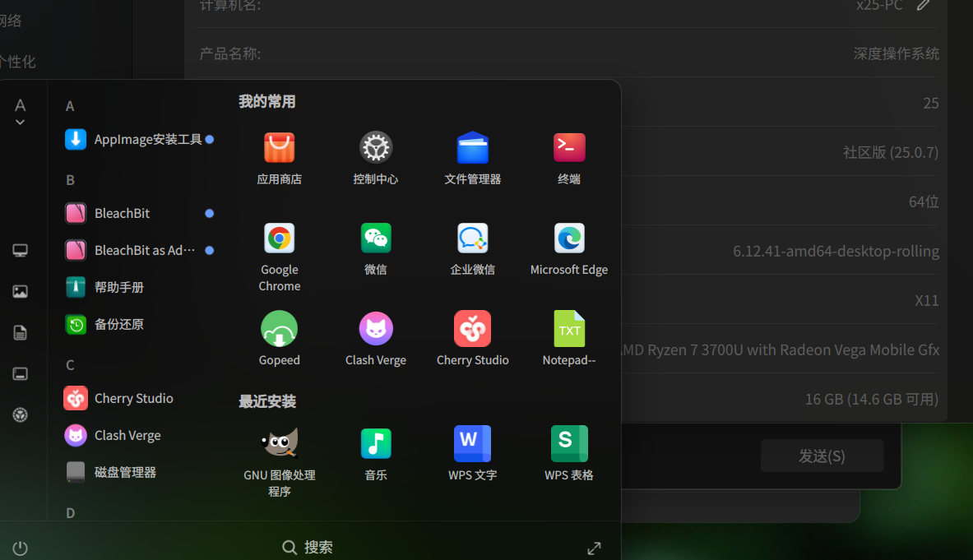Open Cherry Studio under 我的常用
This screenshot has width=973, height=560.
click(x=472, y=329)
